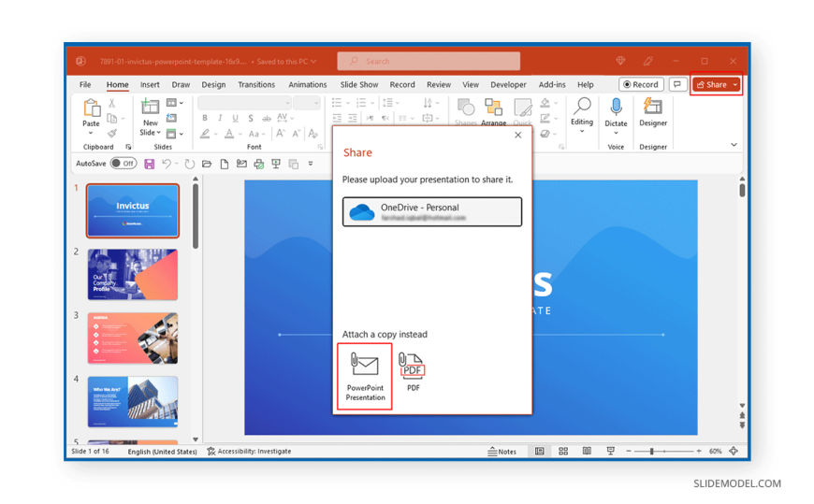Switch to the Design tab
Screen dimensions: 814x504
[x=213, y=84]
